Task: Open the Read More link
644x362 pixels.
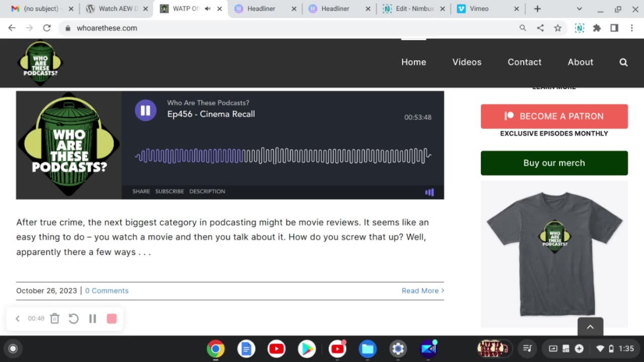Action: click(x=423, y=291)
